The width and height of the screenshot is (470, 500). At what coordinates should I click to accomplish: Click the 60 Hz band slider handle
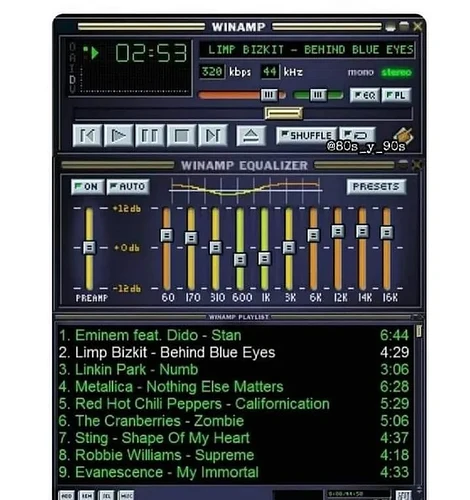[x=167, y=235]
